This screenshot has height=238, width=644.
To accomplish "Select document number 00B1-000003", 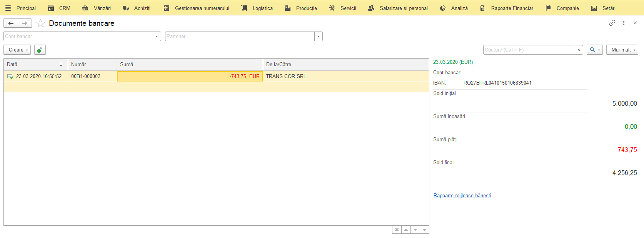I will point(92,77).
